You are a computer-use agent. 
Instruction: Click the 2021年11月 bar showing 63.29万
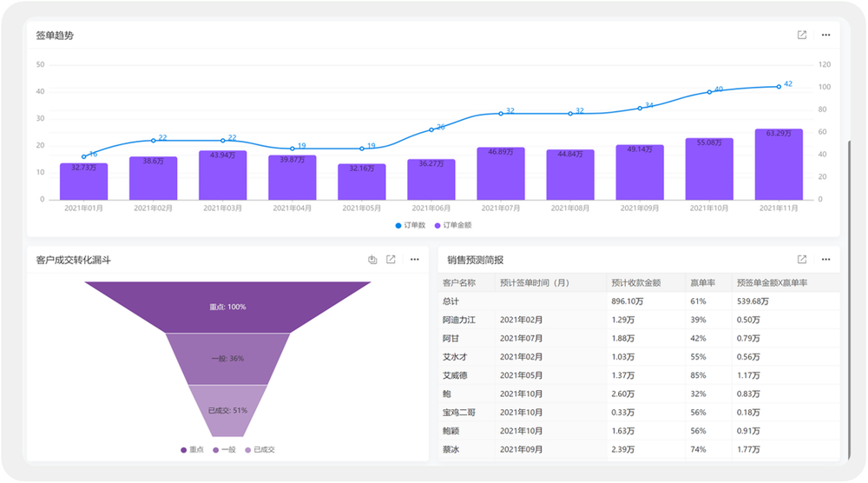click(x=779, y=164)
